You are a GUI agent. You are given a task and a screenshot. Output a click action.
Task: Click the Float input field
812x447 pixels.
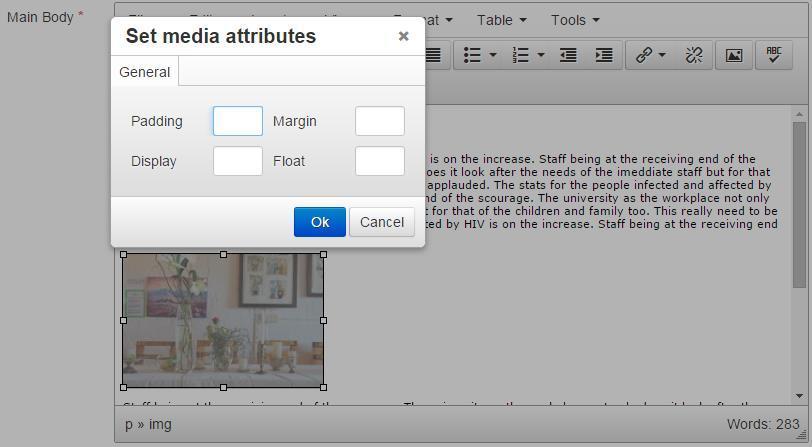tap(380, 161)
